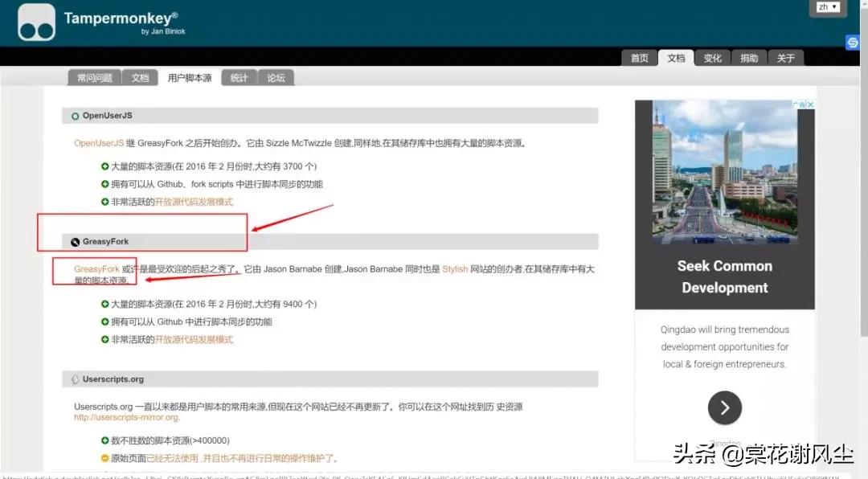Click the OpenUserJS section heading
868x479 pixels.
click(x=108, y=116)
